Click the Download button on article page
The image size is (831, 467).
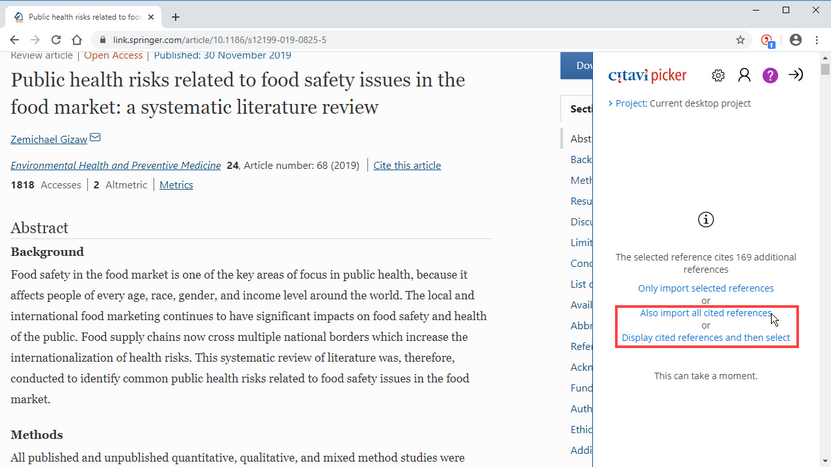577,66
